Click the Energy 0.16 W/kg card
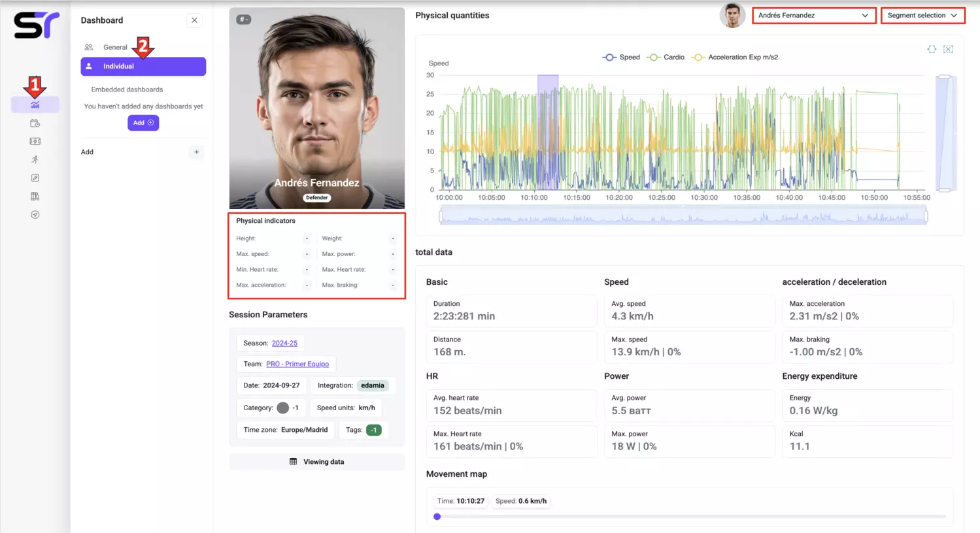The image size is (980, 533). tap(868, 405)
